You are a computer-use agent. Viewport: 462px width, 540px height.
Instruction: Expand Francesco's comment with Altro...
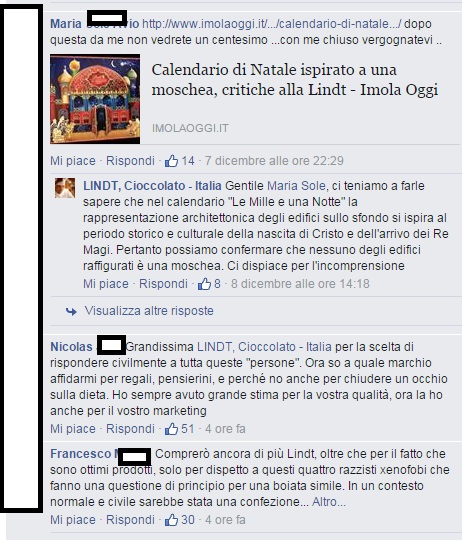(x=328, y=502)
